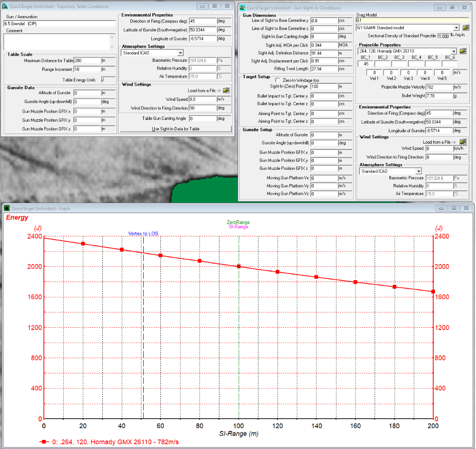Click Wind Direction to Firing Direction 90 field
The height and width of the screenshot is (449, 476).
[x=202, y=108]
